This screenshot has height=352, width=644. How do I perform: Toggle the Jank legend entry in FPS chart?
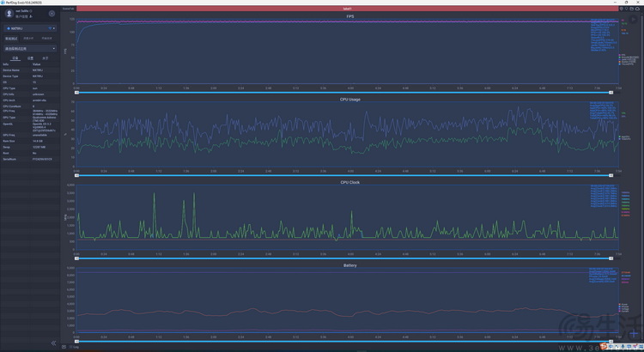tap(627, 59)
